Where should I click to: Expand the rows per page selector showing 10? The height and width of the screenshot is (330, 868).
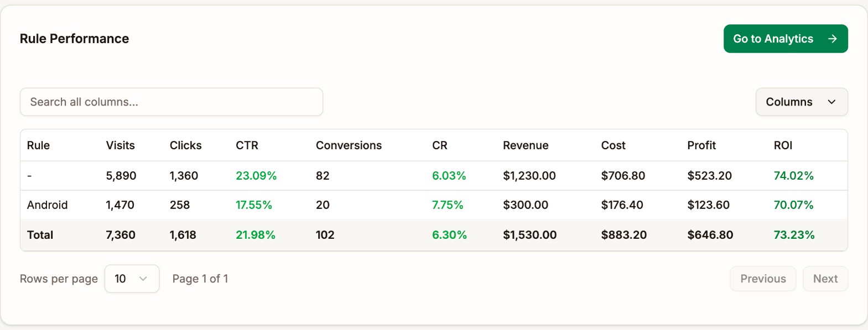132,279
